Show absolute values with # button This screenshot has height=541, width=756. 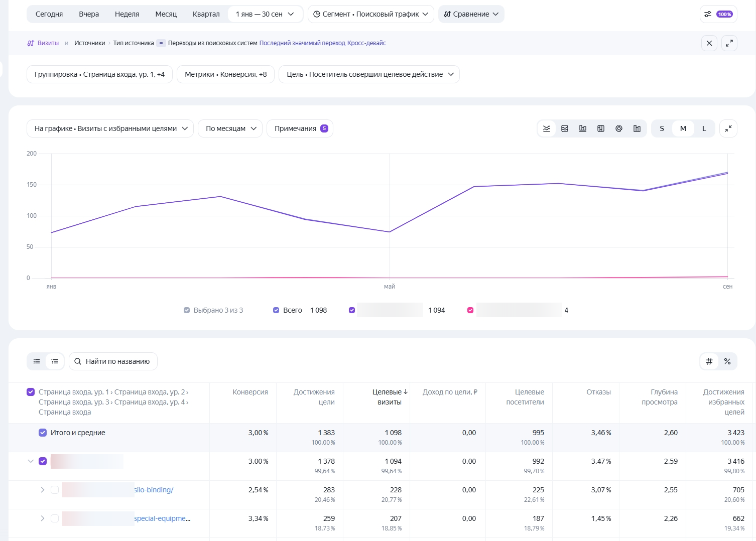[x=709, y=361]
